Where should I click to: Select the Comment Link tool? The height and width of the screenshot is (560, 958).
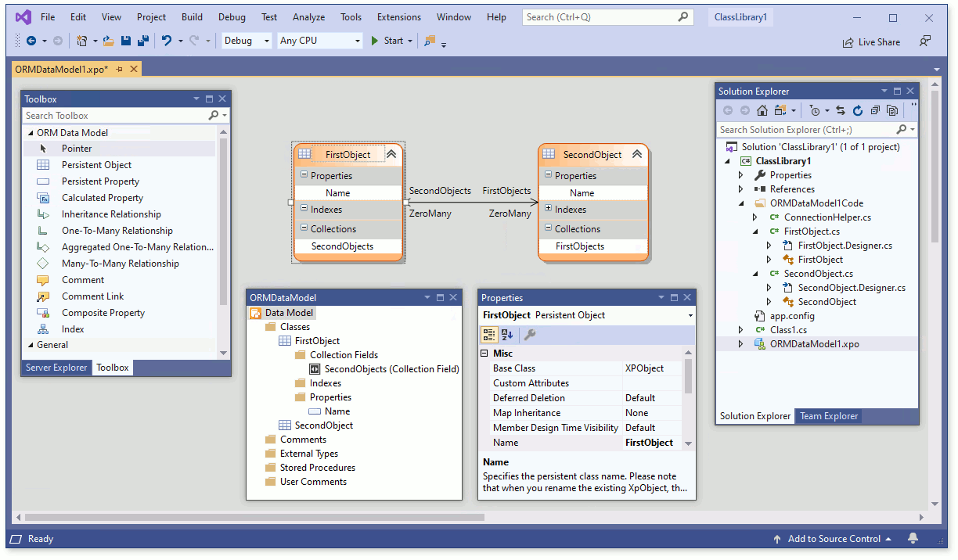(x=118, y=296)
